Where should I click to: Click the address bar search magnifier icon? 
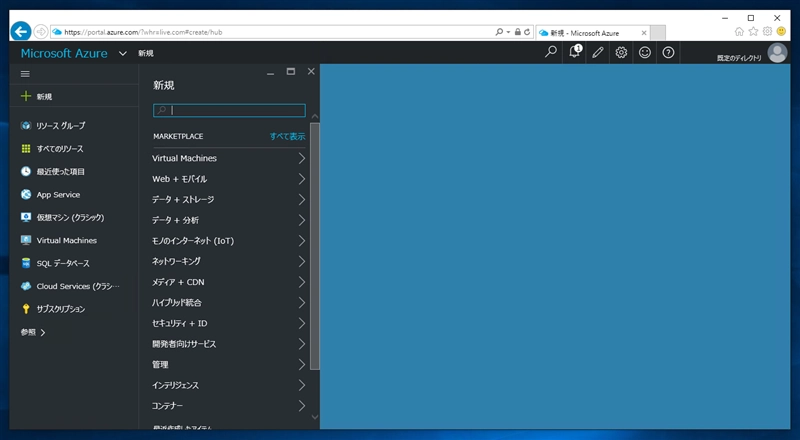[x=499, y=32]
